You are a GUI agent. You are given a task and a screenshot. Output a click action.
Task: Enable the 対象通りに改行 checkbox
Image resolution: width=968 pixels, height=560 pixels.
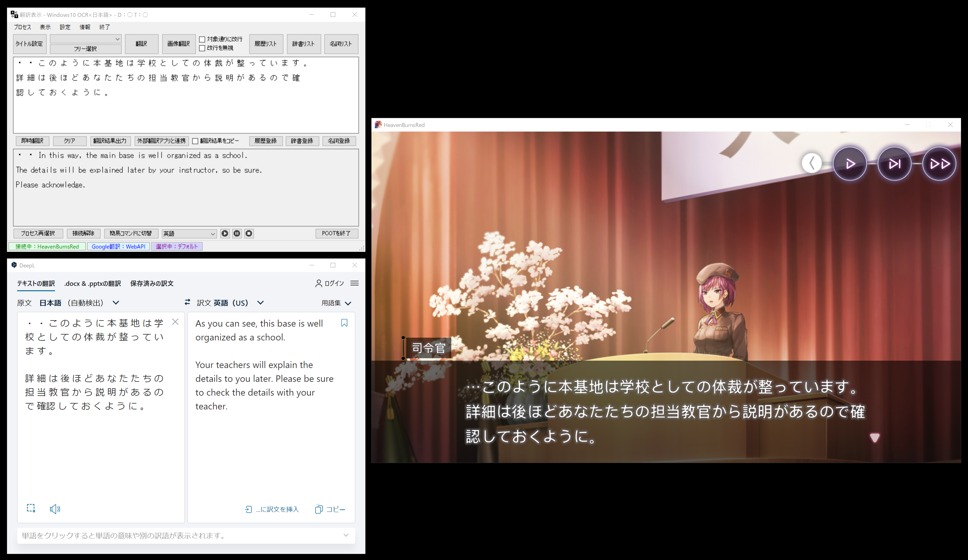[x=202, y=40]
